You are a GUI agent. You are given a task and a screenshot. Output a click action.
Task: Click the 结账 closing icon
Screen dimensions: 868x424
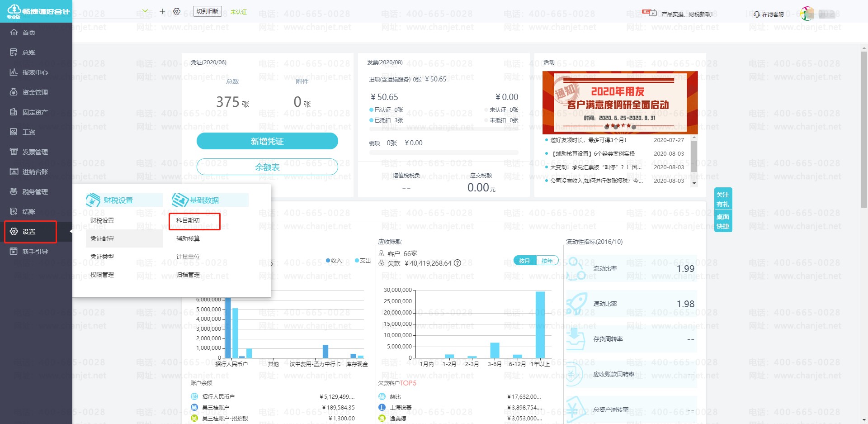coord(14,211)
